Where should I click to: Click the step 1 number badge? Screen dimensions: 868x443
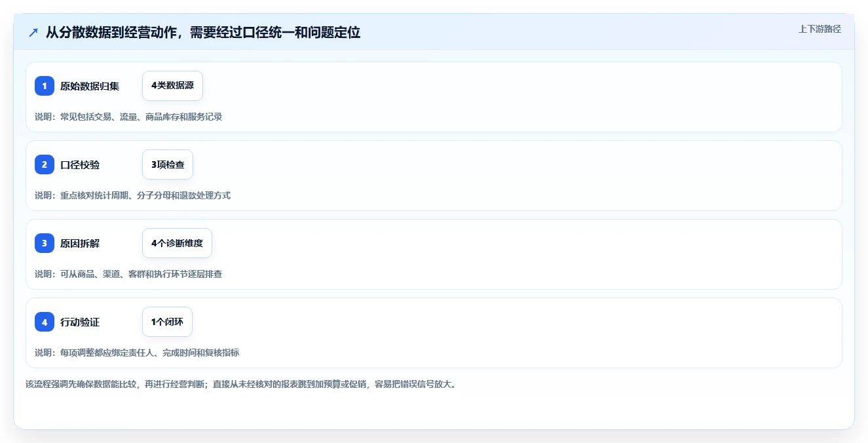click(45, 86)
